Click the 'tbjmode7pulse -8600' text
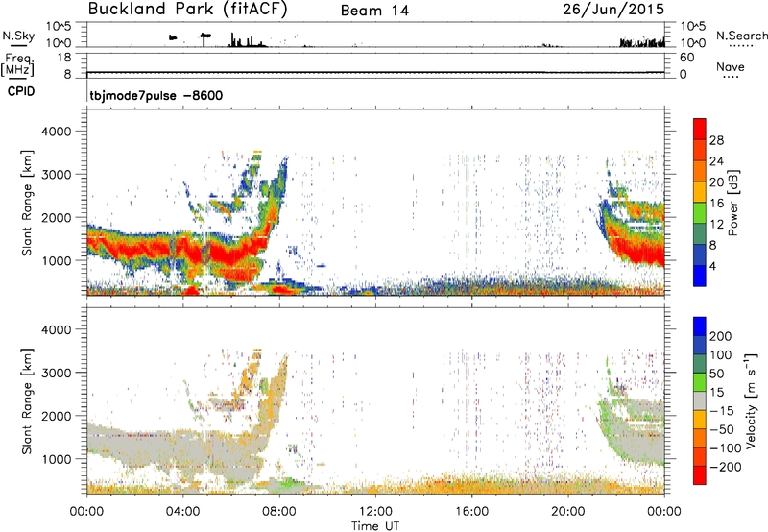 point(156,95)
